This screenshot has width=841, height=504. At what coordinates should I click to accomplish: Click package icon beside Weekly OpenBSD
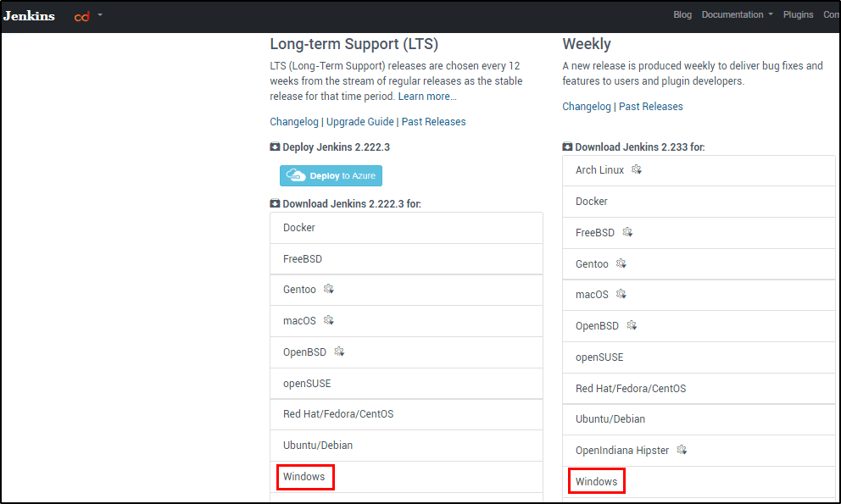tap(632, 325)
